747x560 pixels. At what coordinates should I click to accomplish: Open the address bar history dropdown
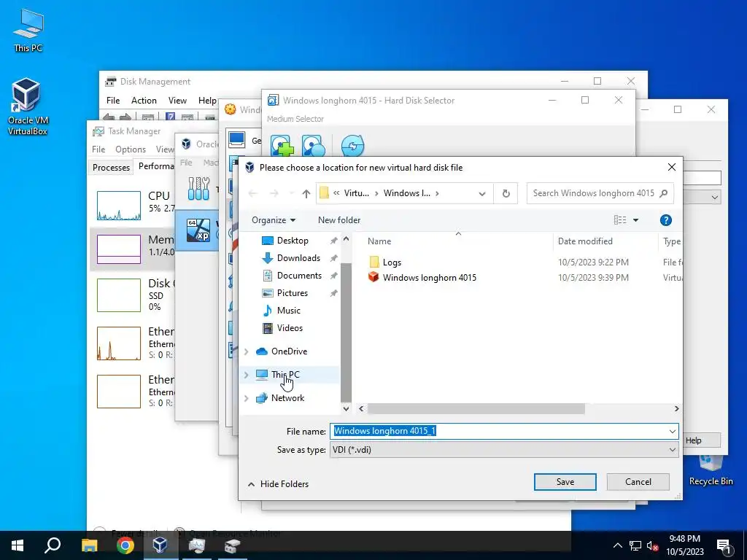(482, 193)
